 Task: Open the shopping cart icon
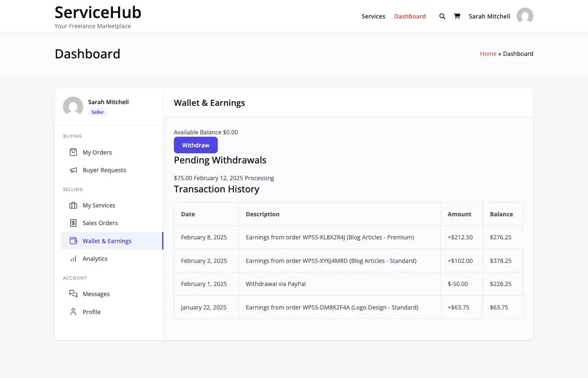tap(457, 16)
